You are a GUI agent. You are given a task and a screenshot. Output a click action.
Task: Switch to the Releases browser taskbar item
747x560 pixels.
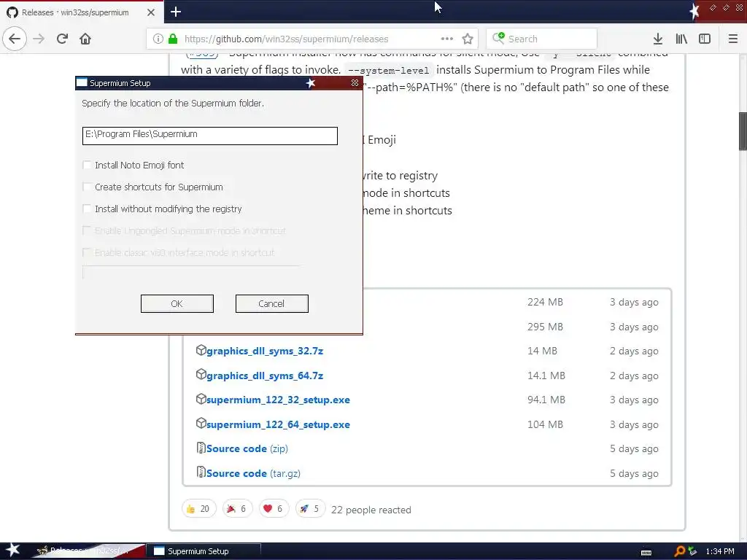coord(88,551)
